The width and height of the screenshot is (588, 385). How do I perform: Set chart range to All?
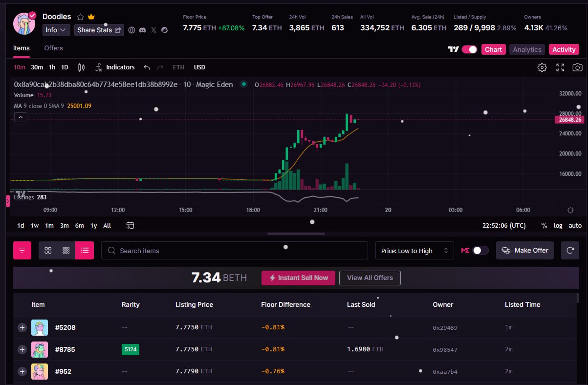point(107,225)
